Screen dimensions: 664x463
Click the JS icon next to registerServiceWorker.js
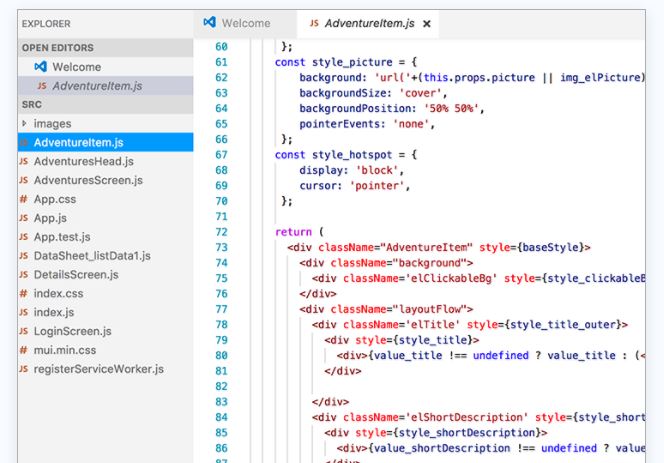click(24, 369)
